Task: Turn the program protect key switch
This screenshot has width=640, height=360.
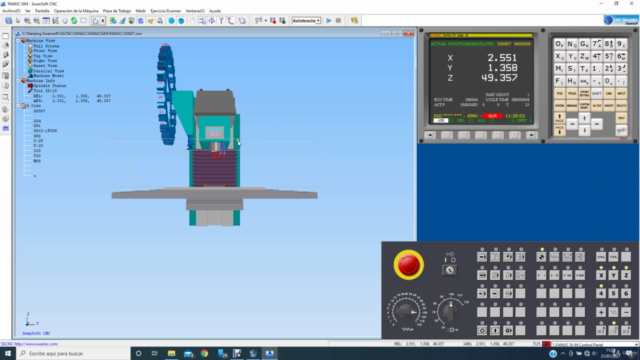Action: pos(449,270)
